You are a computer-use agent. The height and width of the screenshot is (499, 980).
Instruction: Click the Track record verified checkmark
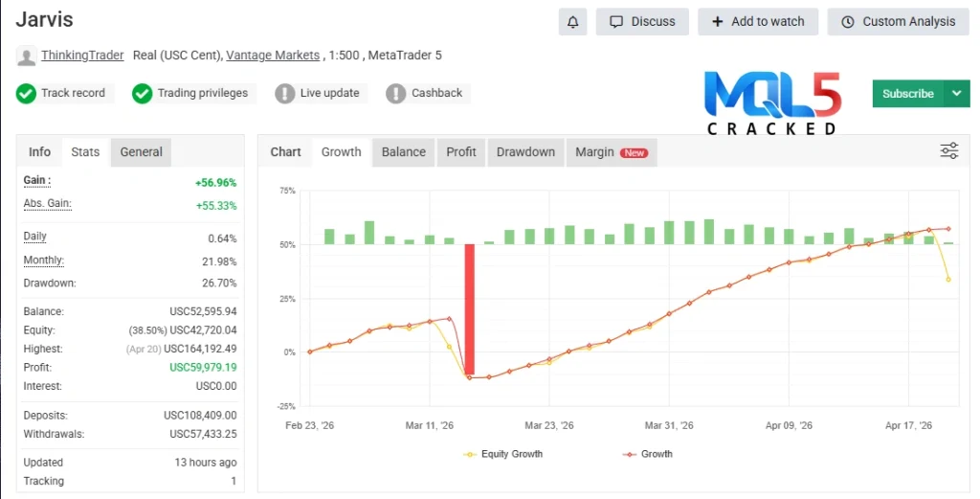coord(26,94)
